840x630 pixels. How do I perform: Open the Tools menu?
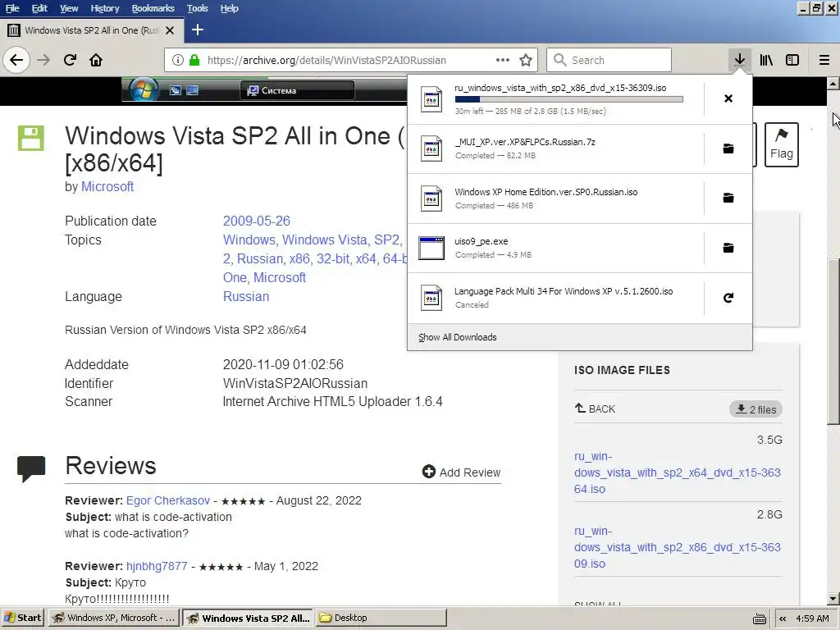[197, 8]
